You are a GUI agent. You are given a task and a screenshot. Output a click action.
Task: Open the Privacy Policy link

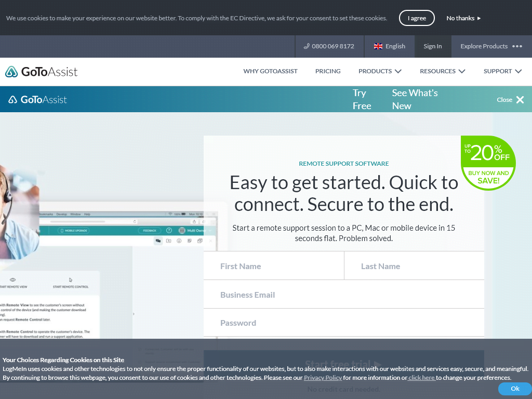(323, 378)
